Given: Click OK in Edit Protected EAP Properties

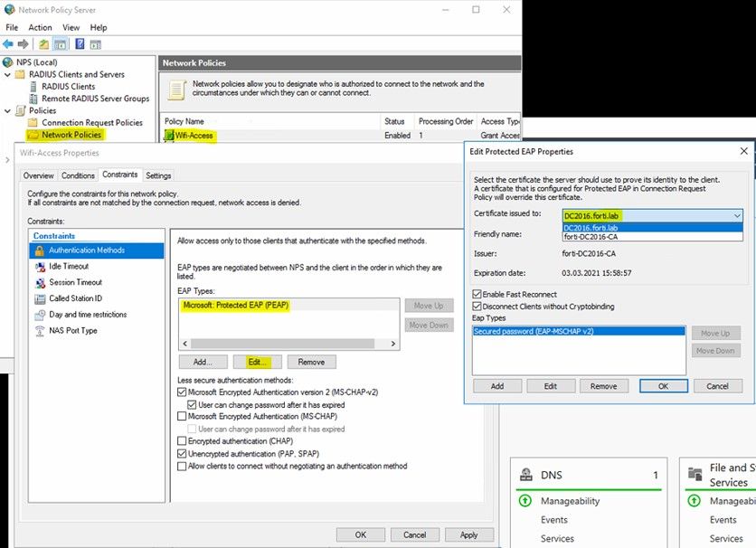Looking at the screenshot, I should coord(664,386).
